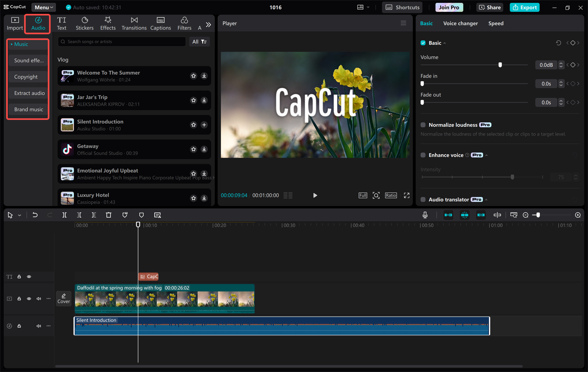This screenshot has width=588, height=372.
Task: Enable Normalize loudness
Action: click(x=422, y=124)
